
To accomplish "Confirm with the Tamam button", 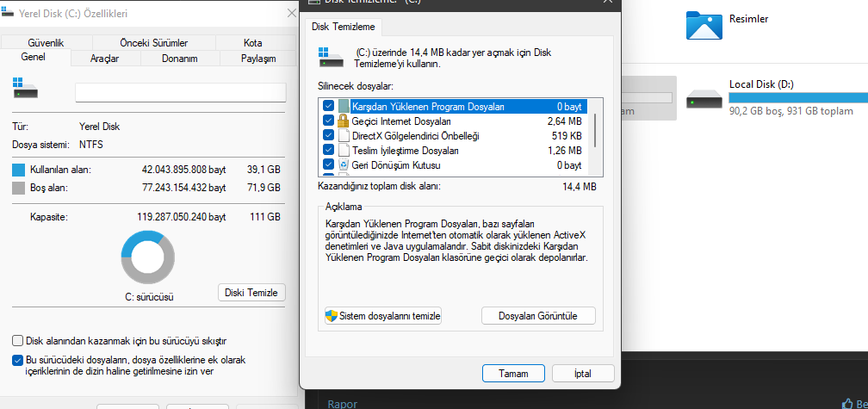I will (513, 374).
